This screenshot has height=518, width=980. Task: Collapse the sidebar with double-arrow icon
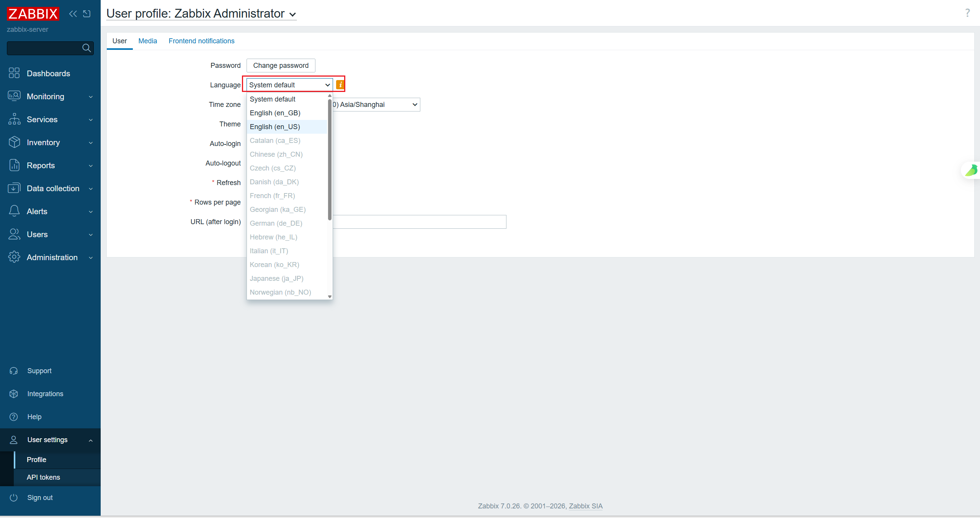[73, 14]
